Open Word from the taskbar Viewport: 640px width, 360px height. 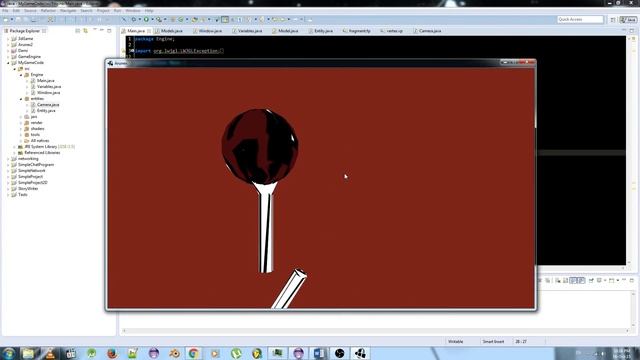(319, 353)
